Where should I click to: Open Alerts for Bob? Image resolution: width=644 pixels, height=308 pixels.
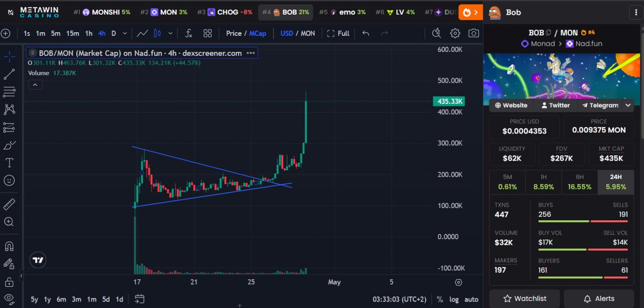[x=599, y=298]
